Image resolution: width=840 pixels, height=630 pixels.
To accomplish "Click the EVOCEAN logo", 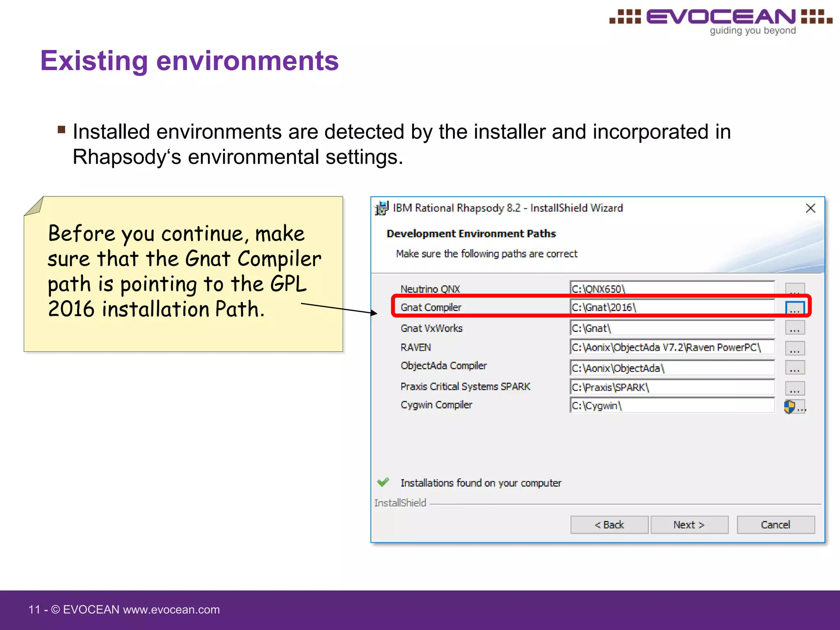I will 721,21.
